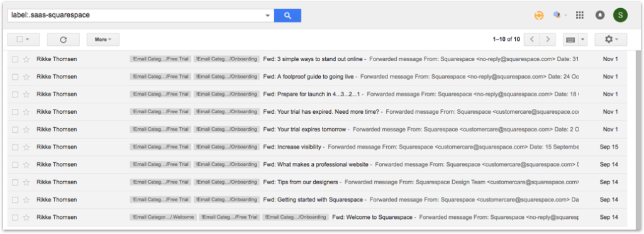This screenshot has height=234, width=644.
Task: Click the Welcome label on last email
Action: (164, 217)
